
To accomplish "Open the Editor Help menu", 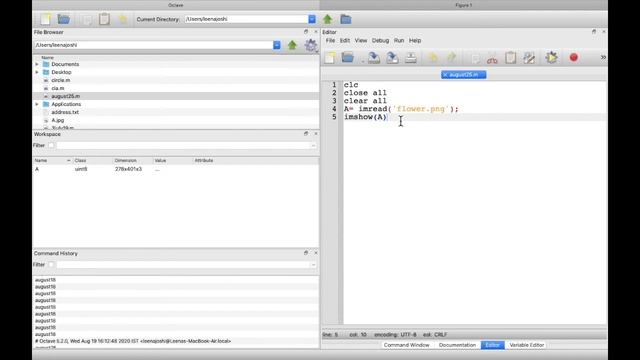I will [x=415, y=40].
